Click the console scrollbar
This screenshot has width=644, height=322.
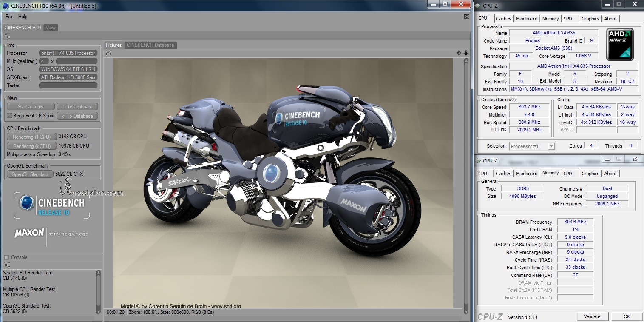99,292
